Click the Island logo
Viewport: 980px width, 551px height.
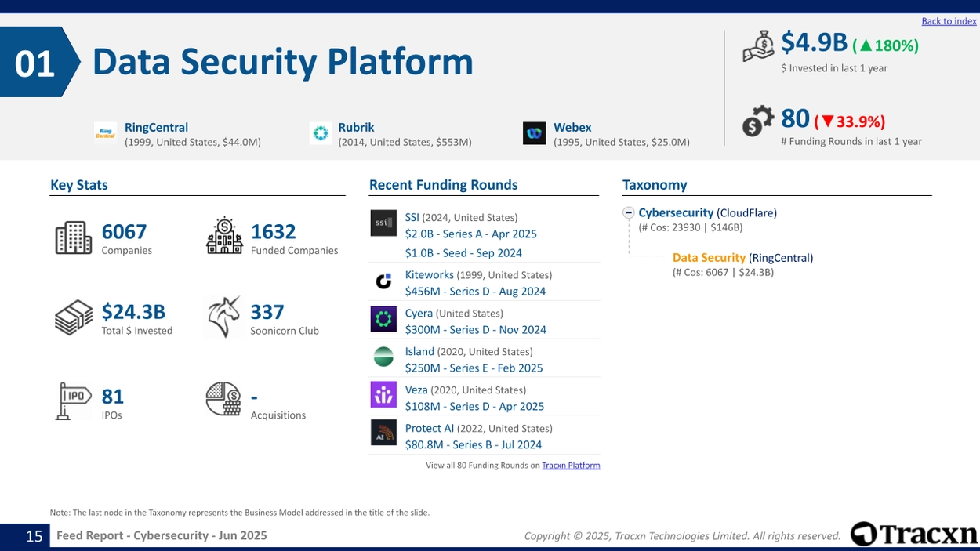[383, 357]
